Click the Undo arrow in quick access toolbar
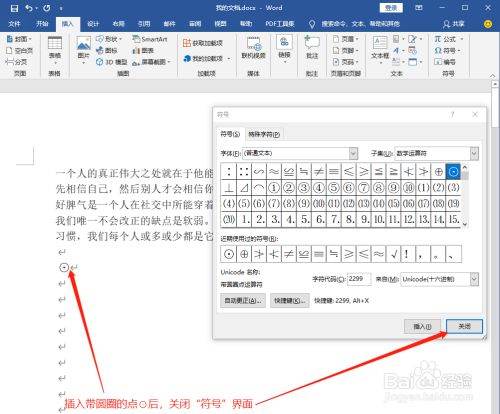The width and height of the screenshot is (500, 414). pos(29,8)
